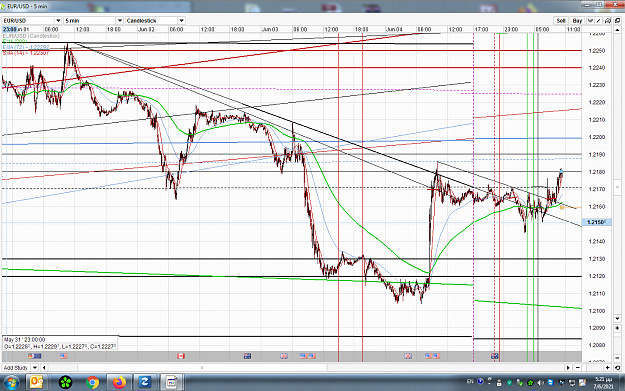Open Google Chrome from the taskbar
Image resolution: width=625 pixels, height=391 pixels.
coord(92,383)
